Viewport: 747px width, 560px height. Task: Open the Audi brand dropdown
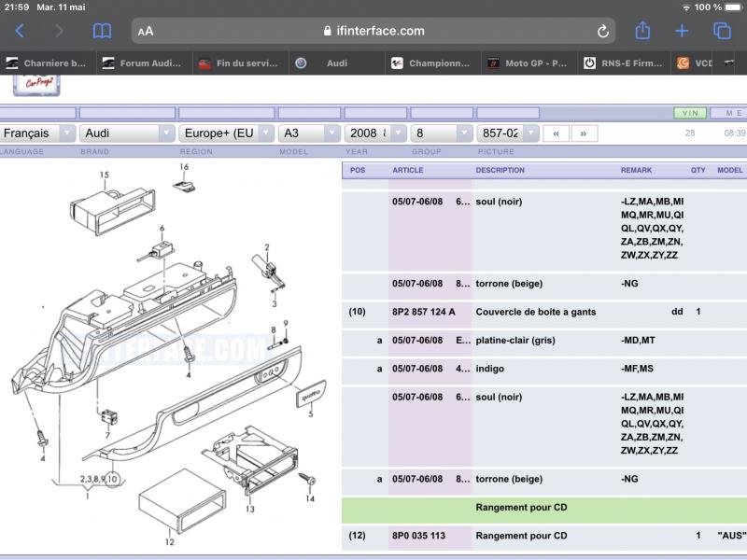127,133
